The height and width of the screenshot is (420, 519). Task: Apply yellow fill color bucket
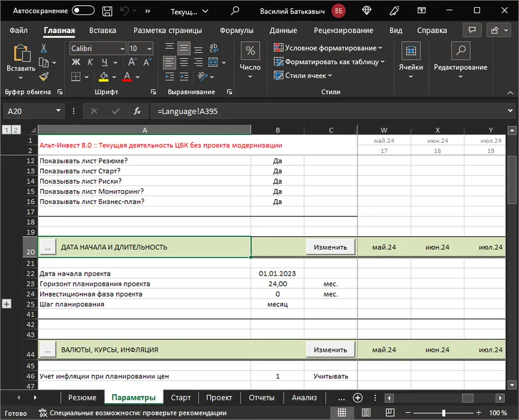pos(104,77)
